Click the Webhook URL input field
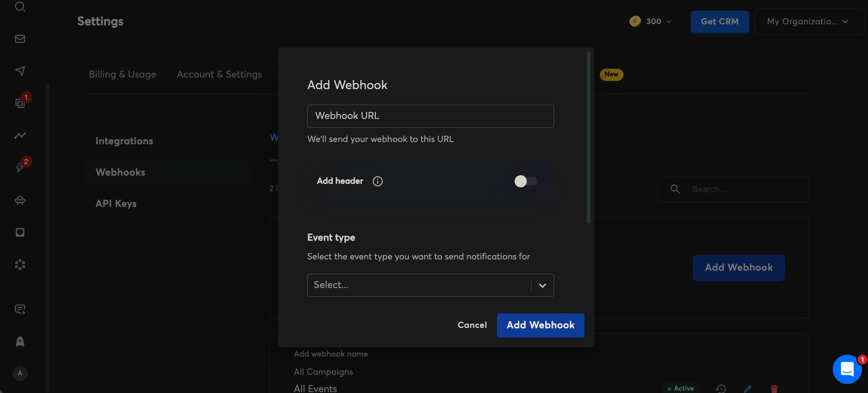Image resolution: width=868 pixels, height=393 pixels. [430, 116]
